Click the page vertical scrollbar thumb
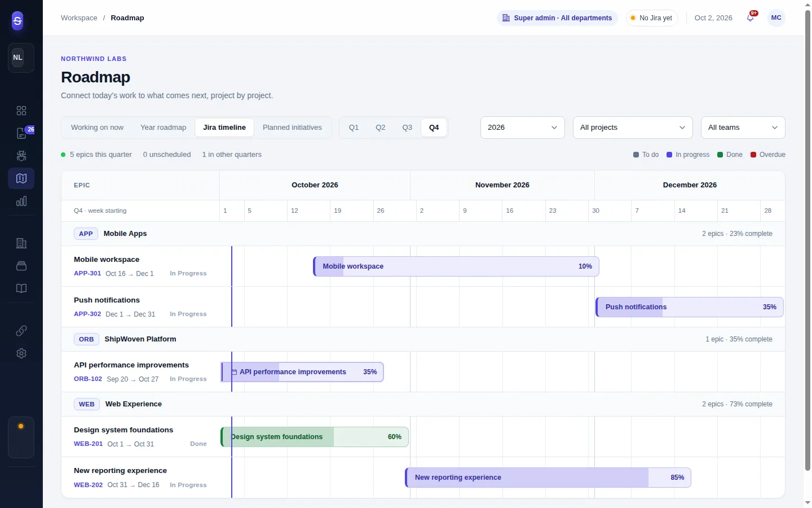Screen dimensions: 812x508 click(807, 240)
